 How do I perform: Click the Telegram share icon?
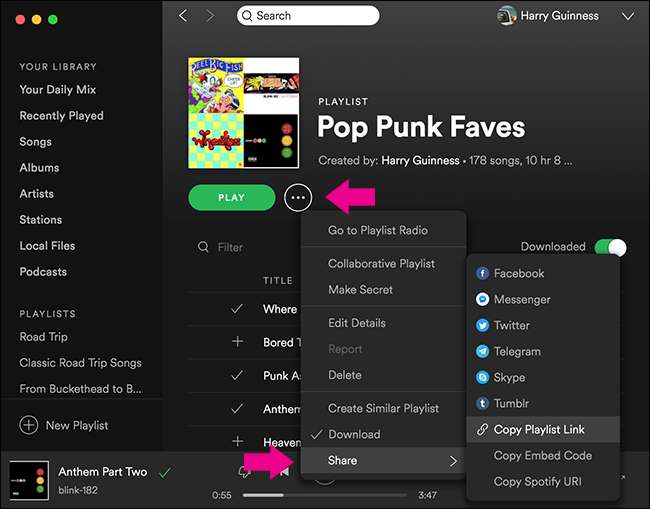tap(483, 351)
